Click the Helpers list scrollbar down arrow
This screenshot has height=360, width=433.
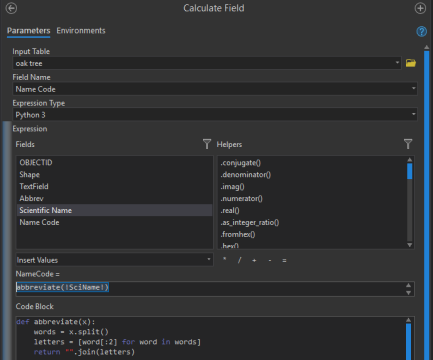click(410, 245)
